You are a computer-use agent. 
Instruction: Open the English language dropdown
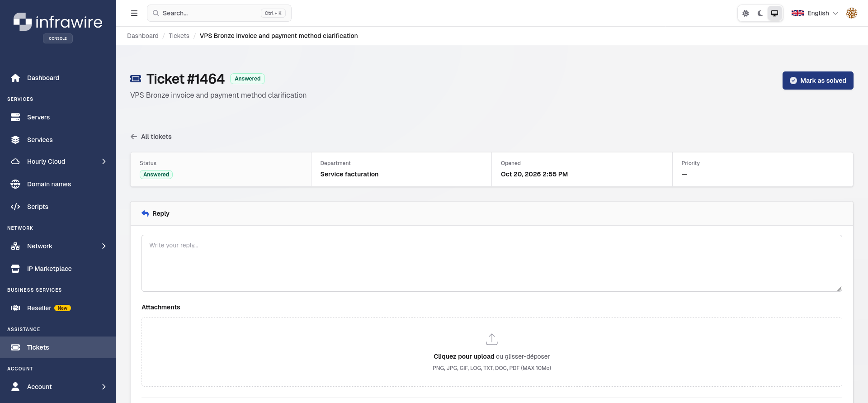tap(815, 13)
